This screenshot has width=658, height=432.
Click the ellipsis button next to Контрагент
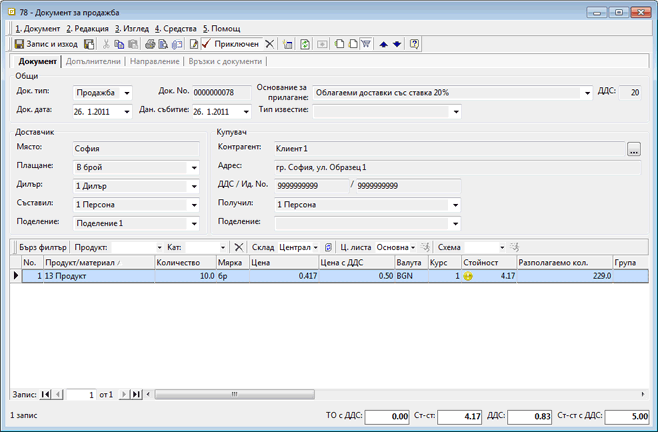pos(633,150)
